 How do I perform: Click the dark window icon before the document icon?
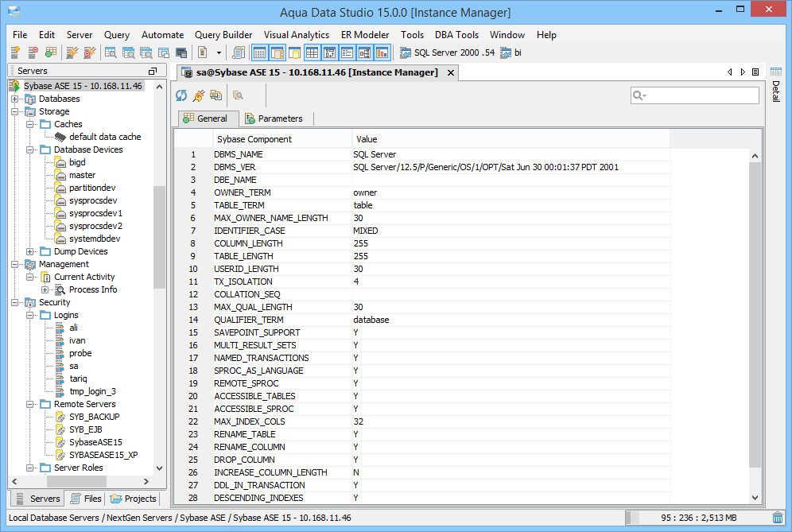click(181, 52)
